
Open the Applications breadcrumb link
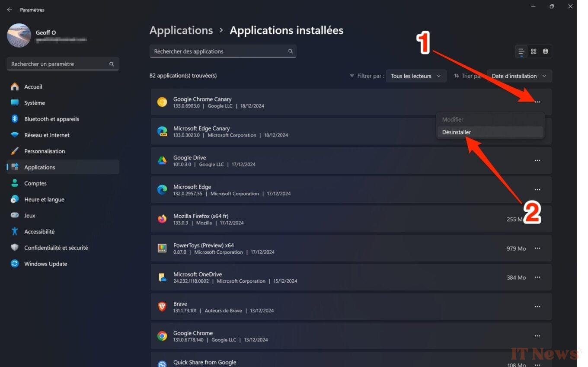tap(181, 30)
